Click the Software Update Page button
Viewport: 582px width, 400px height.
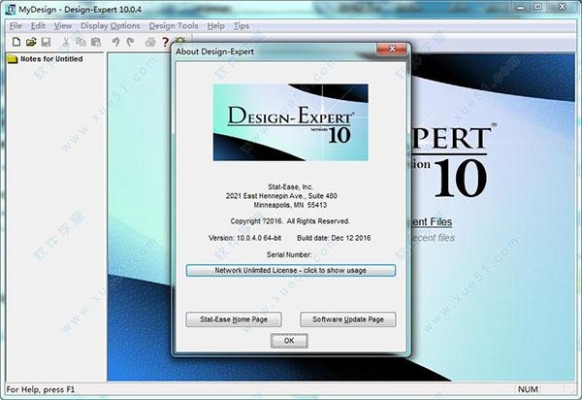coord(348,319)
